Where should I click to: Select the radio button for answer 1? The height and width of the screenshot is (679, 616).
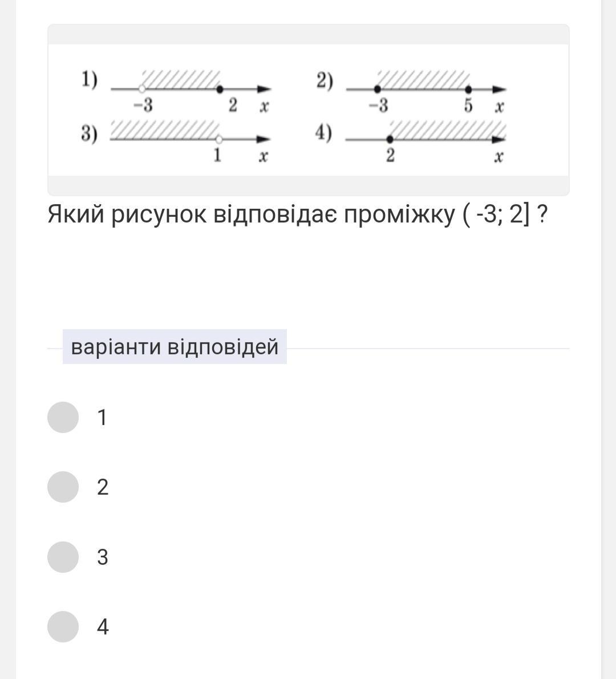click(x=63, y=417)
